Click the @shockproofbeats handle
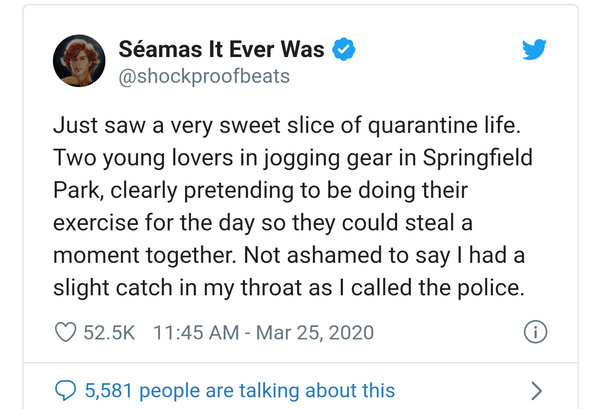This screenshot has width=600, height=409. [x=204, y=76]
